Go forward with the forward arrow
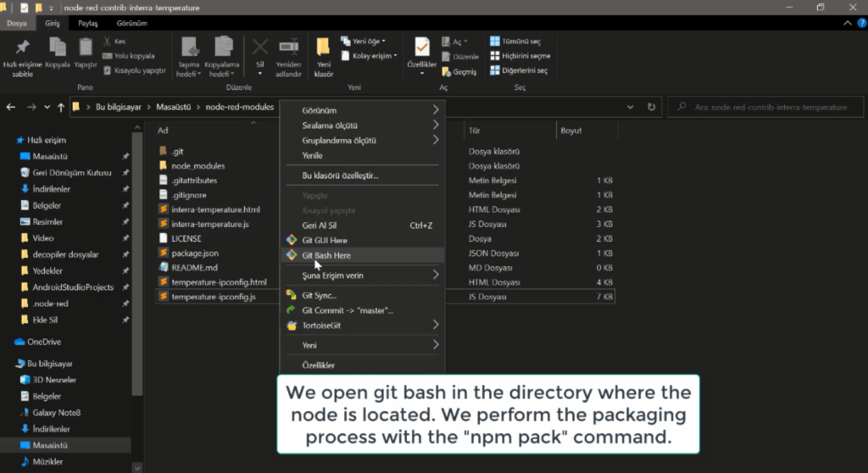This screenshot has height=473, width=868. [31, 107]
